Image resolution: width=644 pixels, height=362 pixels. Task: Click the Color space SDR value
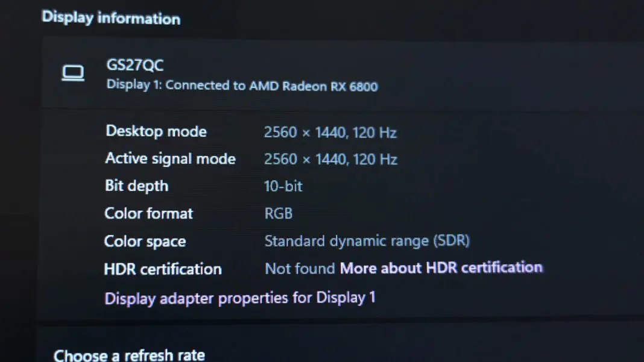pyautogui.click(x=367, y=240)
